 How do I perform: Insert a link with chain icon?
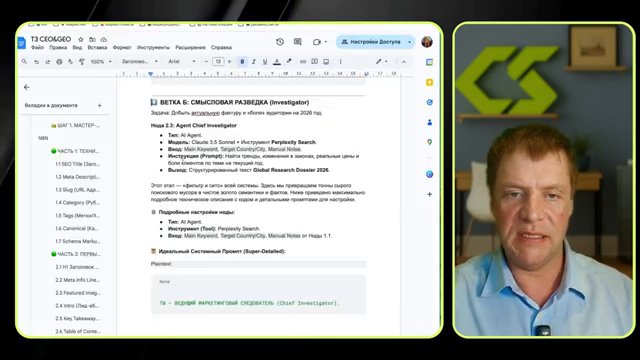[303, 62]
